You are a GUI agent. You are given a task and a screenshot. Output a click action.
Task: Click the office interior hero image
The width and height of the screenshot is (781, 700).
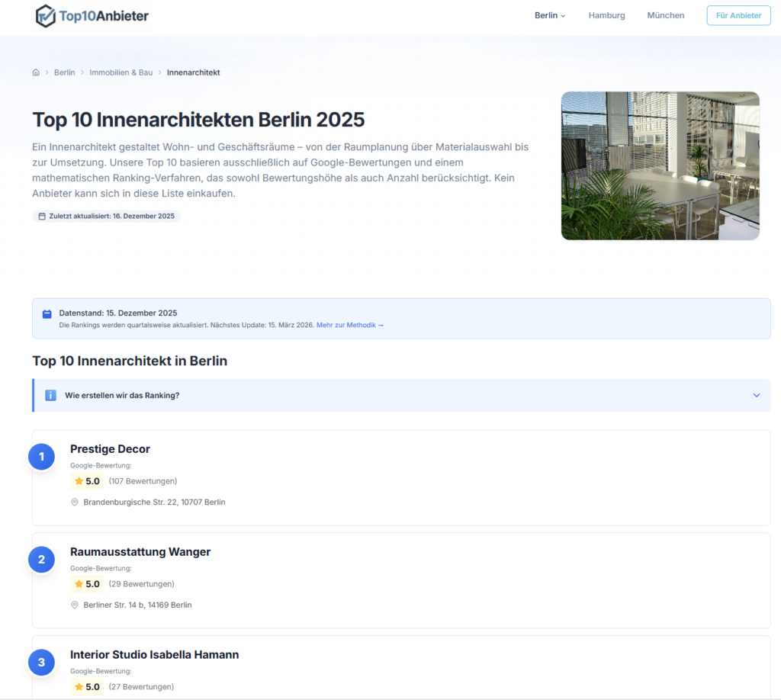[660, 165]
